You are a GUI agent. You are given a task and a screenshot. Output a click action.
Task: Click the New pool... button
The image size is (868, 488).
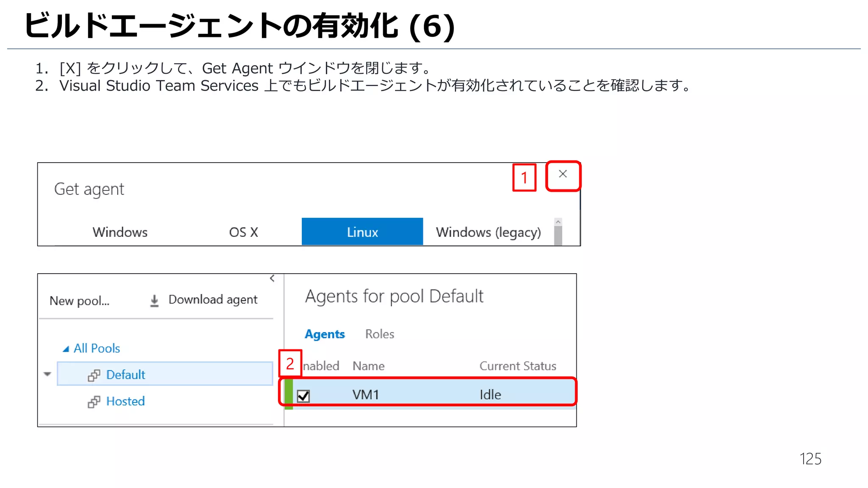point(79,301)
